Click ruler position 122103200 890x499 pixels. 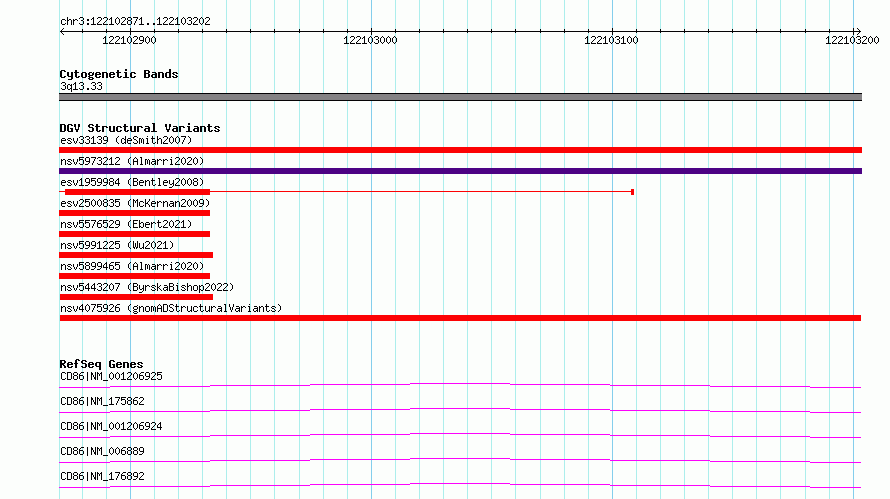pyautogui.click(x=852, y=40)
